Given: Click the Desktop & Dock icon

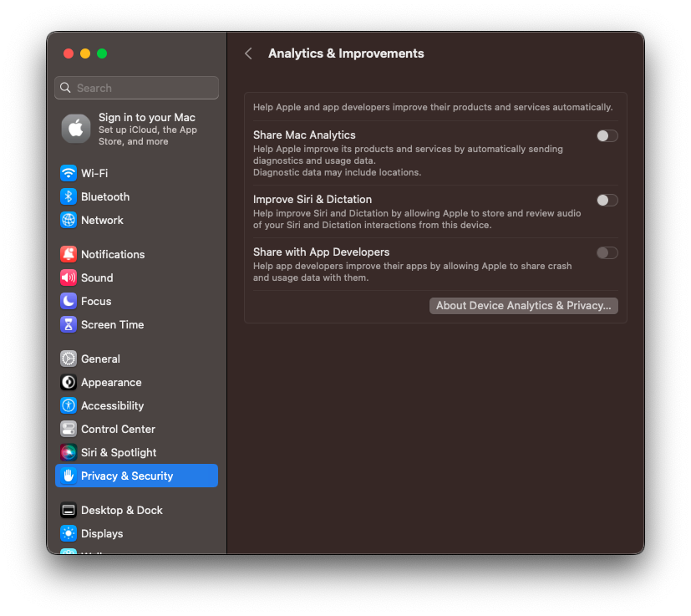Looking at the screenshot, I should click(69, 510).
